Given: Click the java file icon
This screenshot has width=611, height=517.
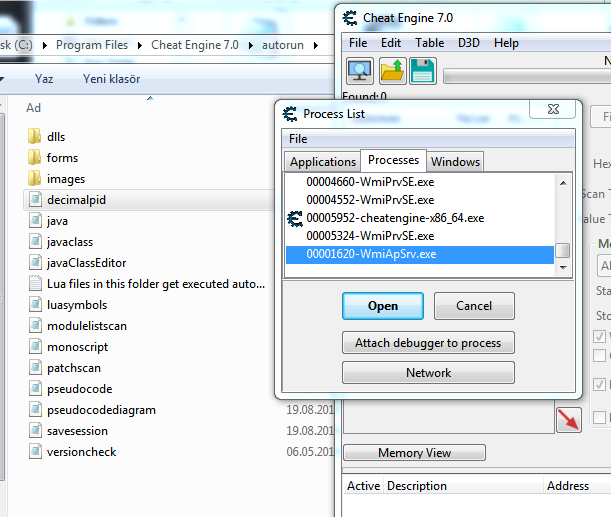Looking at the screenshot, I should click(35, 221).
